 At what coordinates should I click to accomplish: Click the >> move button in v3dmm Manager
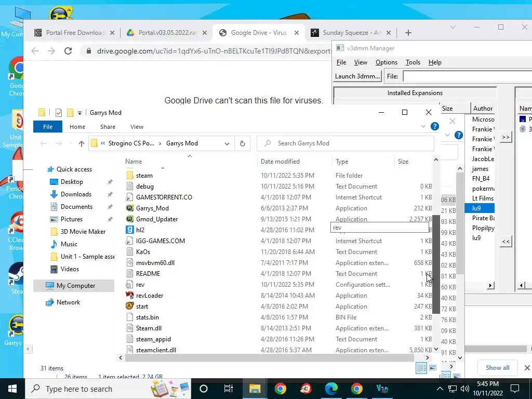pos(506,137)
